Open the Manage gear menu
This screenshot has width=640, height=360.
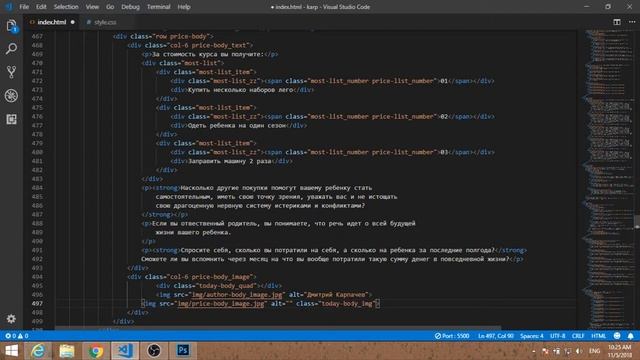(11, 318)
